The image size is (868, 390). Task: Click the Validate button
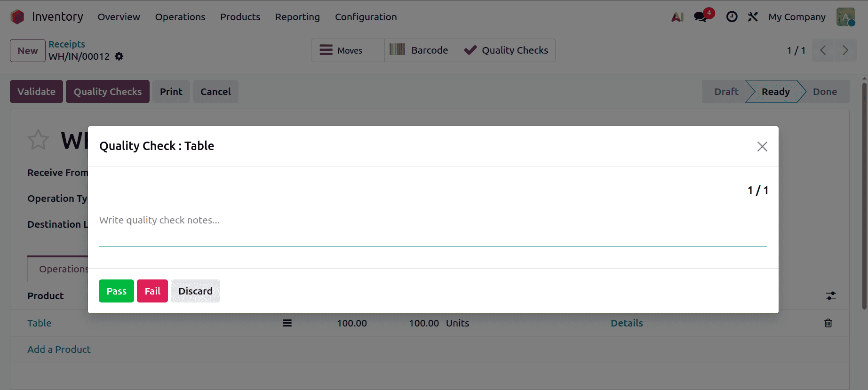point(36,91)
